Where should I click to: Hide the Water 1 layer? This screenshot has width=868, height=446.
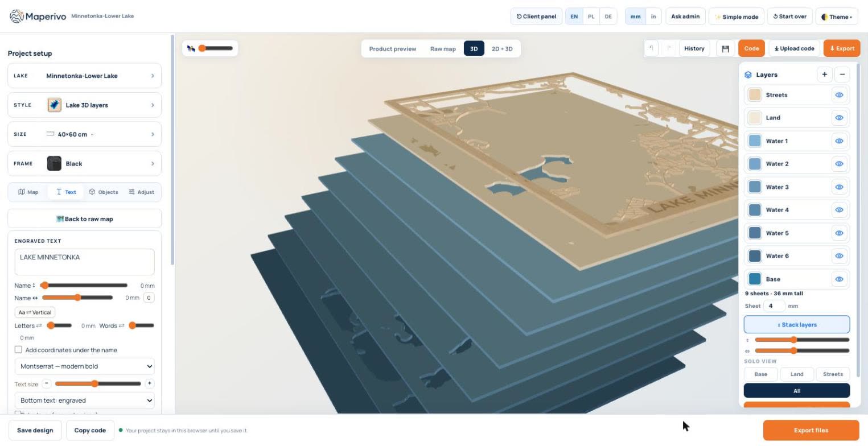(x=839, y=141)
